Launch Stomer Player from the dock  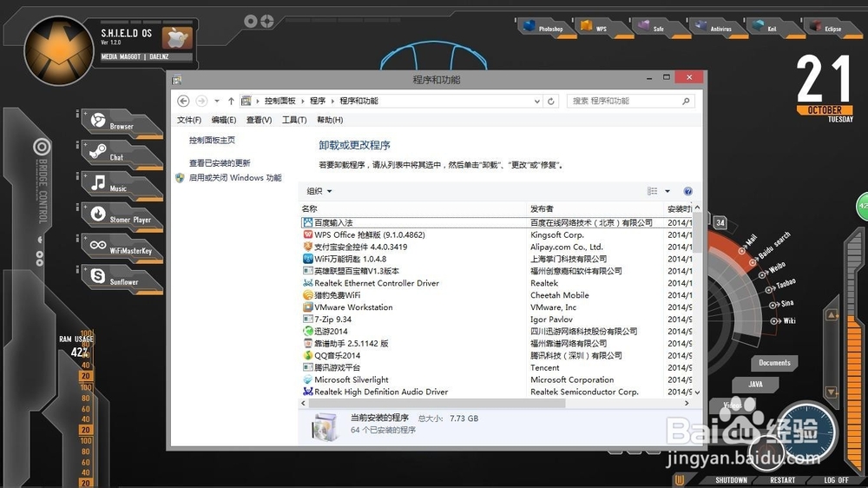(x=122, y=216)
